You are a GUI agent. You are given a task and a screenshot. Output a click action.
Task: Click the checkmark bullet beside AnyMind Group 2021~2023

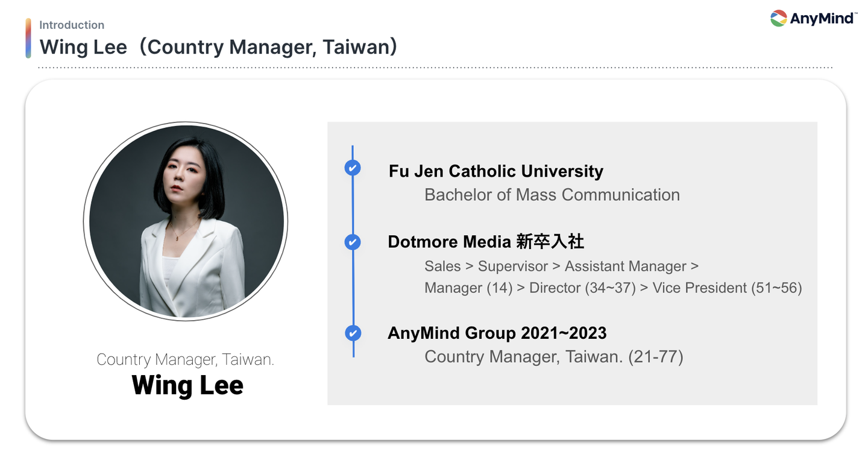pyautogui.click(x=353, y=333)
